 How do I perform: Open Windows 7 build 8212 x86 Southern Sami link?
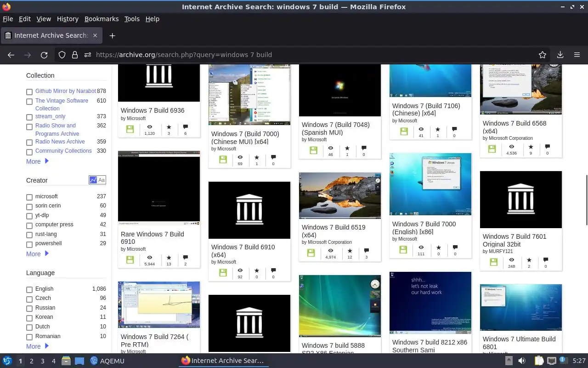(x=430, y=346)
